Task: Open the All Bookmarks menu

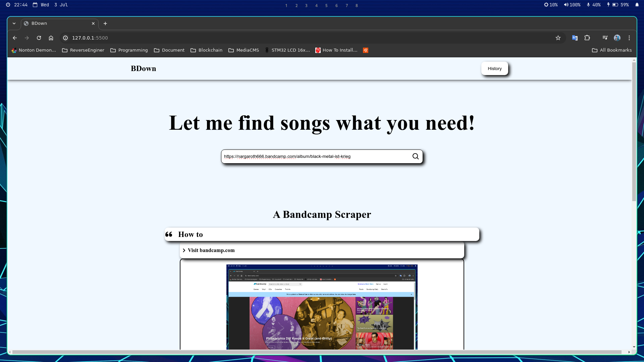Action: [x=612, y=50]
